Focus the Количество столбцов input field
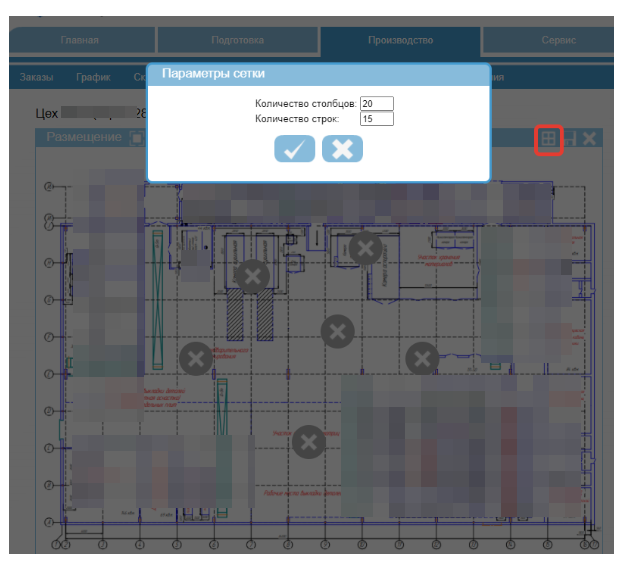This screenshot has width=631, height=573. pos(377,103)
